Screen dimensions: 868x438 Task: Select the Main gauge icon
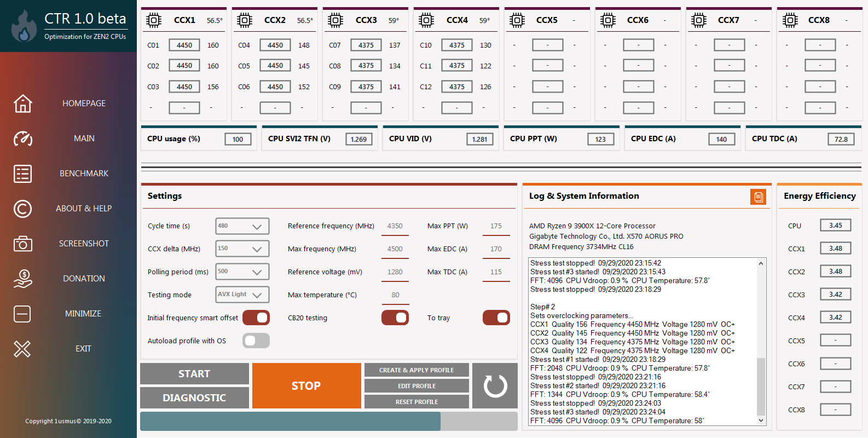[x=23, y=139]
